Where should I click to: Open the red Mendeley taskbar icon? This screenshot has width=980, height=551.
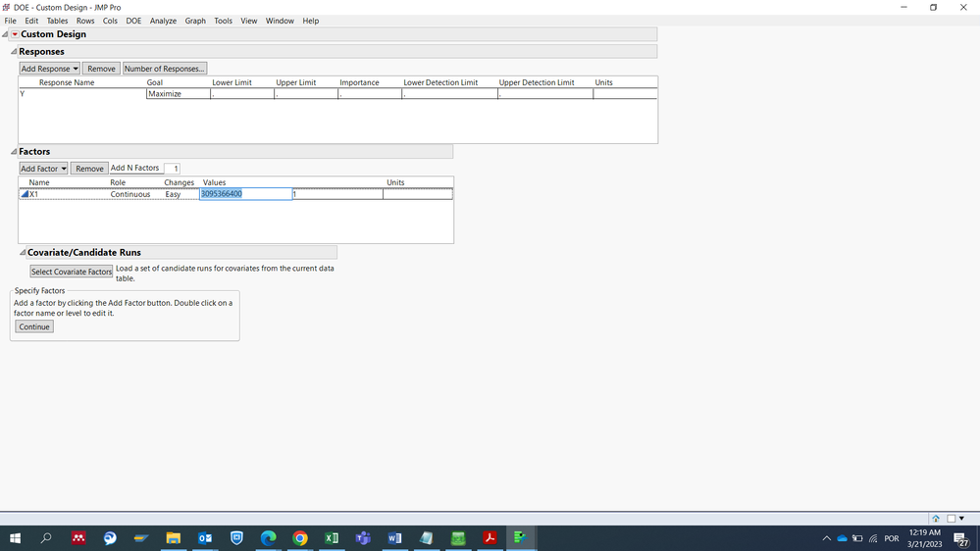tap(78, 538)
